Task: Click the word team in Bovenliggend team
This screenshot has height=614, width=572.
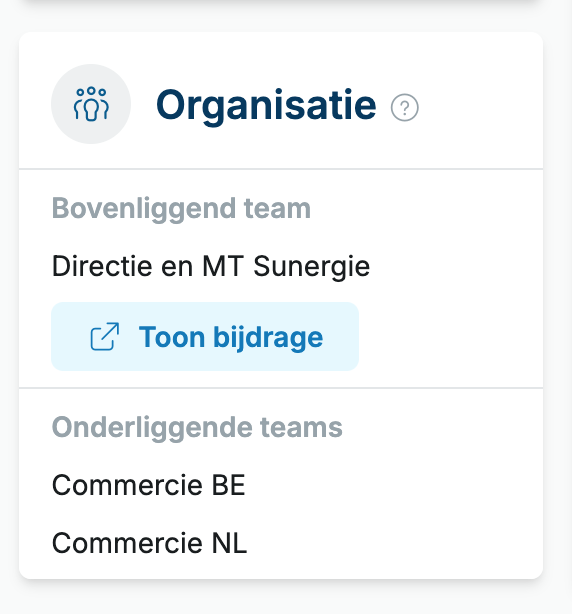Action: (x=277, y=208)
